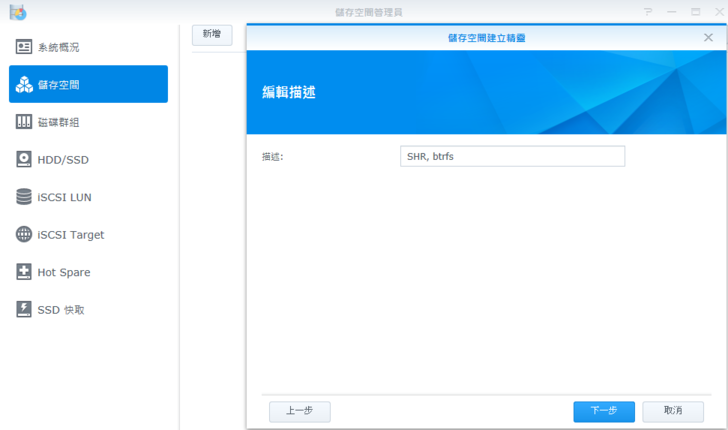Open the HDD/SSD drive icon
Screen dimensions: 728x430
24,159
